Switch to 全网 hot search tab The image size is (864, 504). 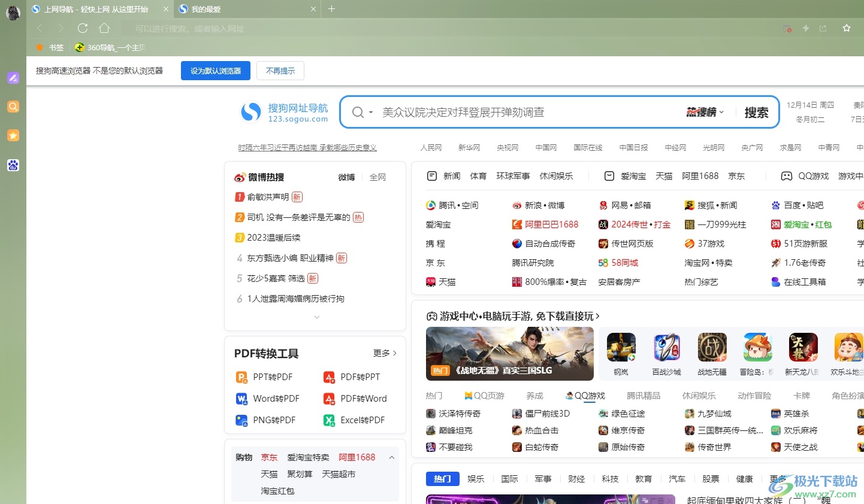(x=377, y=177)
